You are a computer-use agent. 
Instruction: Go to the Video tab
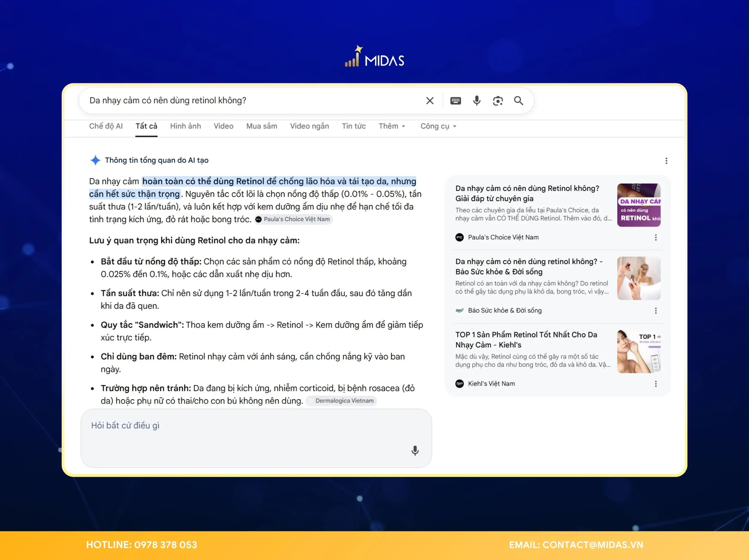coord(224,126)
